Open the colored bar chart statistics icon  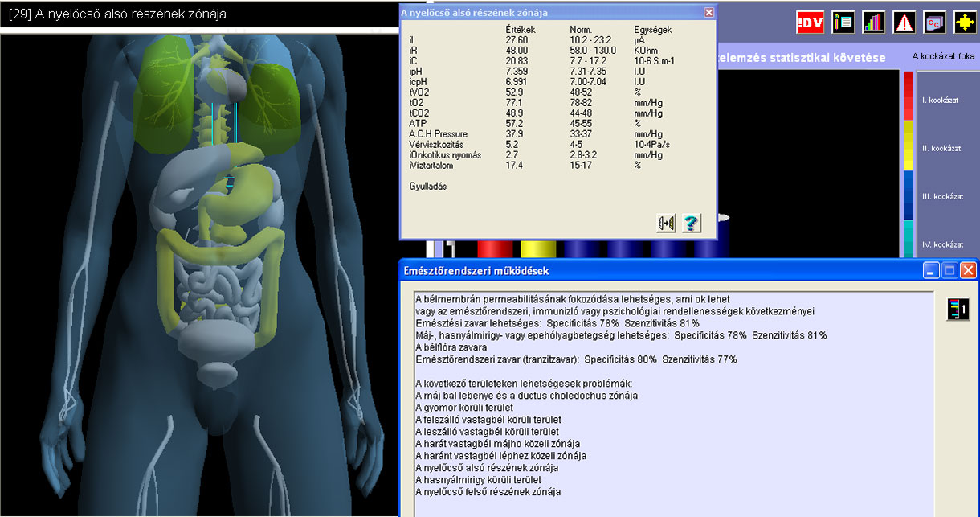tap(873, 23)
